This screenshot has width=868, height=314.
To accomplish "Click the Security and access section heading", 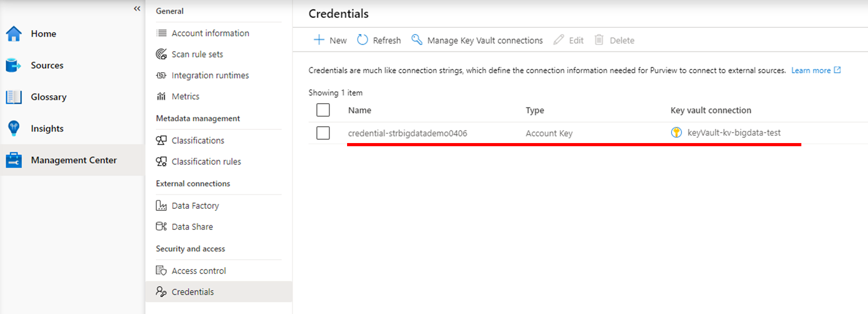I will [190, 249].
